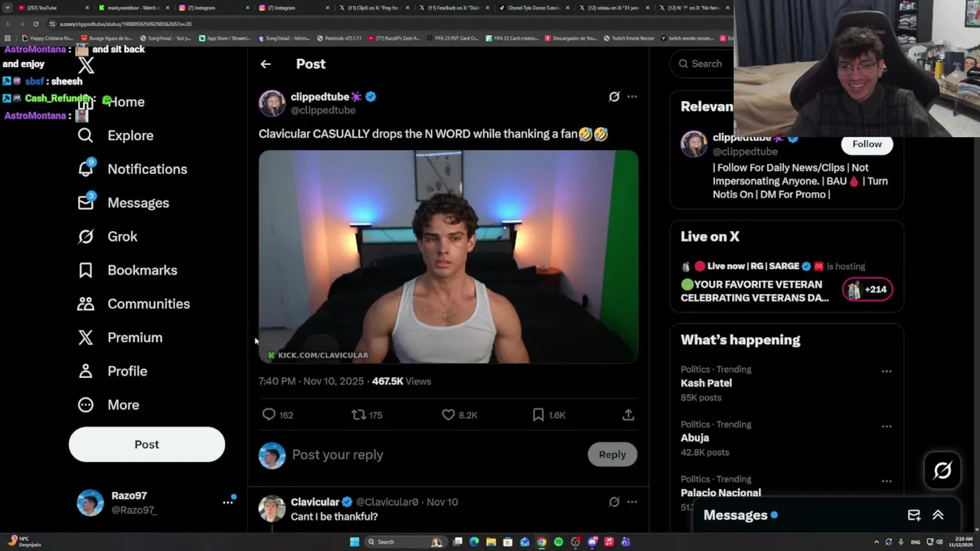Viewport: 980px width, 551px height.
Task: Click the share icon on the post
Action: point(628,415)
